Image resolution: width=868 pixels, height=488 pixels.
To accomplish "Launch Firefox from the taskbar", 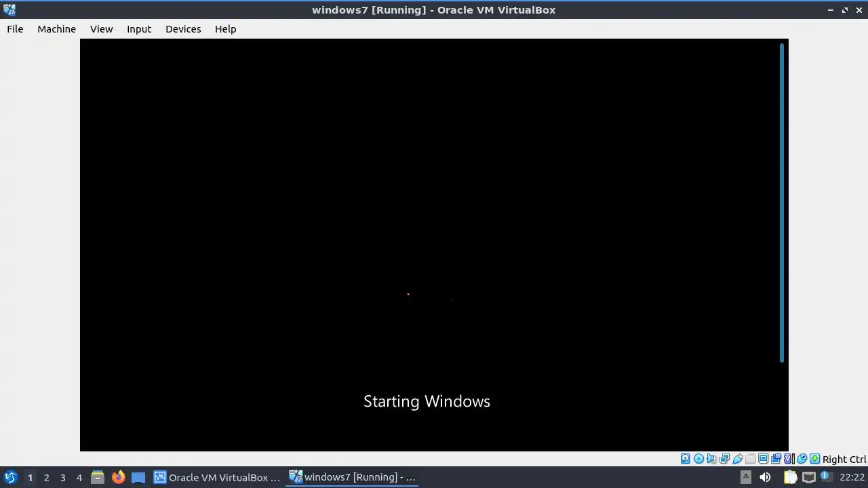I will click(118, 477).
